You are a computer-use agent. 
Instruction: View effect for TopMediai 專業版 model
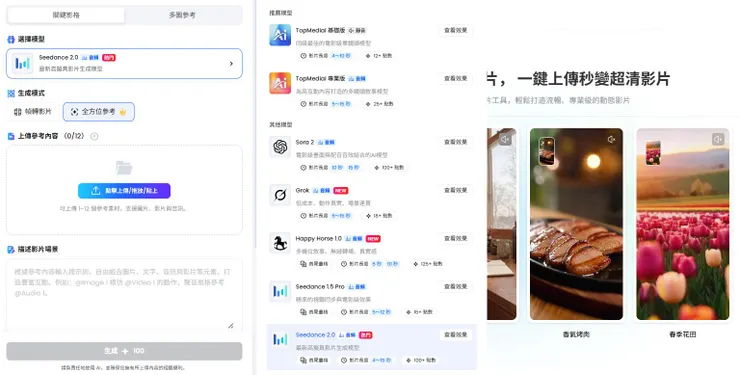click(x=455, y=78)
